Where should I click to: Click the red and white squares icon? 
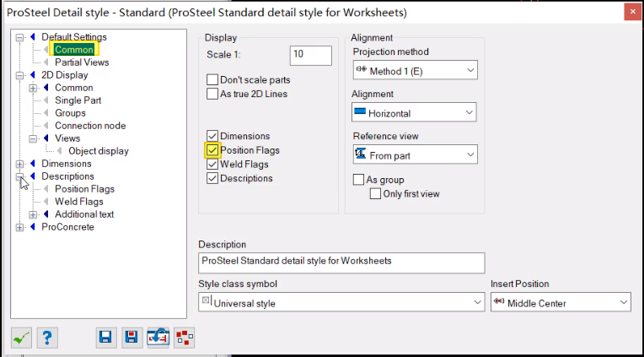[184, 338]
